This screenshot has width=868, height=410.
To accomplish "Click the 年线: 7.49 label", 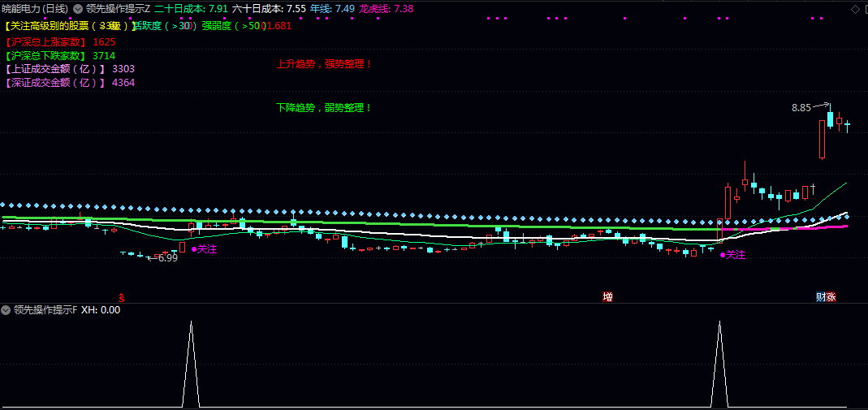I will point(332,9).
